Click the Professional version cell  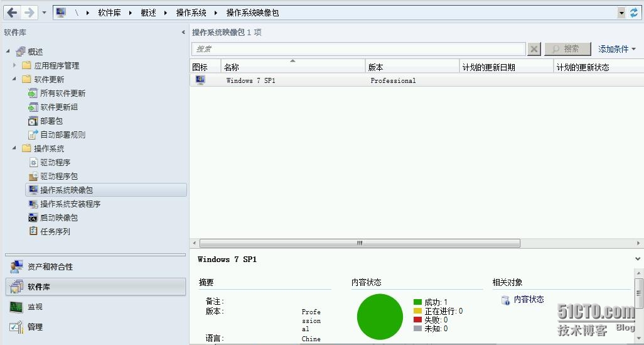[x=393, y=80]
